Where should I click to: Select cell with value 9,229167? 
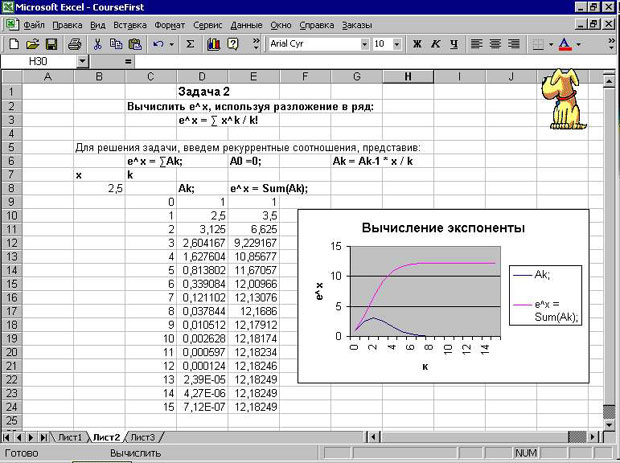pos(254,243)
